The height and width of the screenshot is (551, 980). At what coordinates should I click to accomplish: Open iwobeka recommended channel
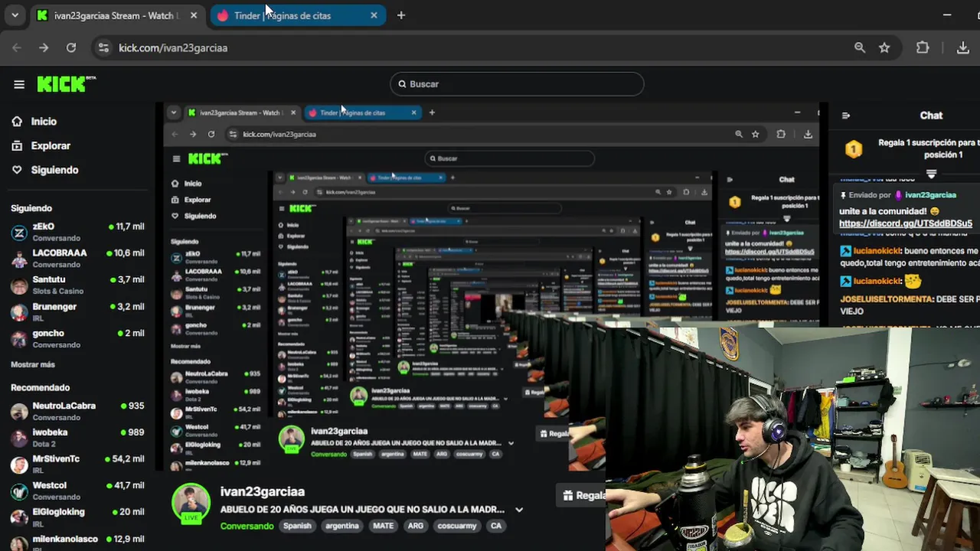[77, 438]
